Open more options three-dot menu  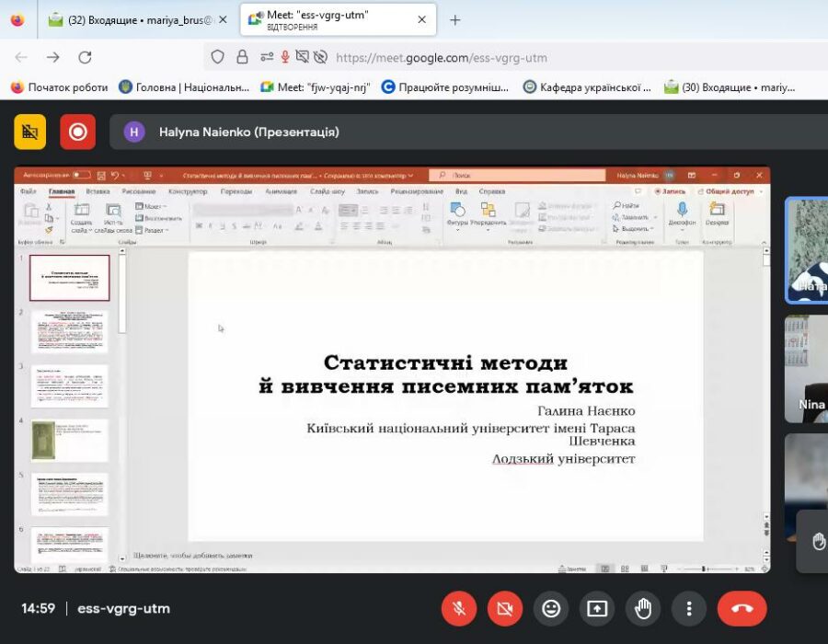(x=688, y=608)
